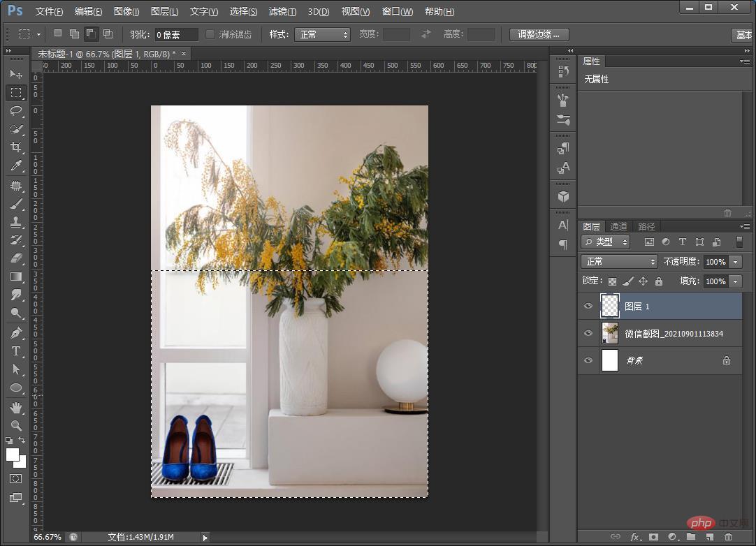Select the Path Selection tool
756x546 pixels.
pos(16,369)
